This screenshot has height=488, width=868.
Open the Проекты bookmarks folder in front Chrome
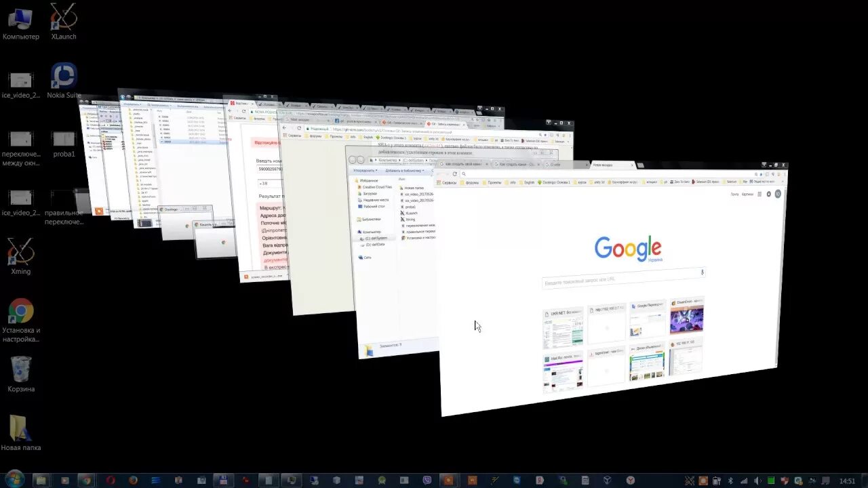(491, 182)
